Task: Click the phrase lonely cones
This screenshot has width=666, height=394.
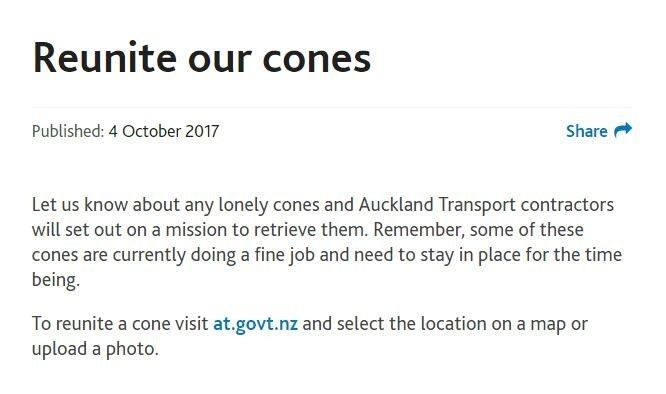Action: click(x=268, y=205)
